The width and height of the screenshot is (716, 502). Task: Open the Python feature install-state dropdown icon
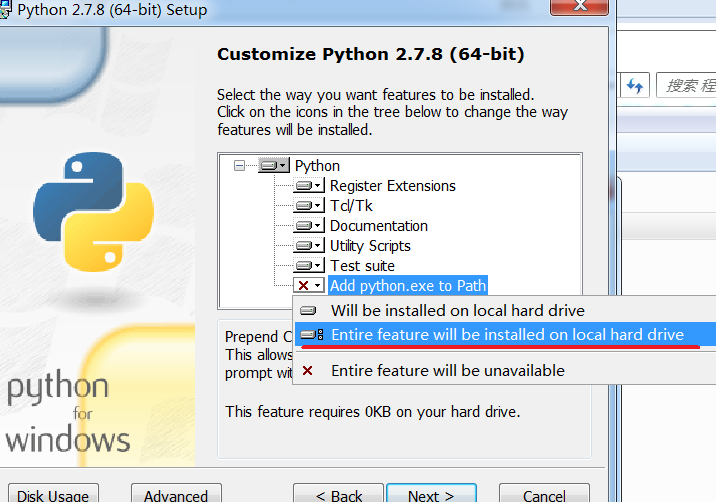tap(274, 165)
